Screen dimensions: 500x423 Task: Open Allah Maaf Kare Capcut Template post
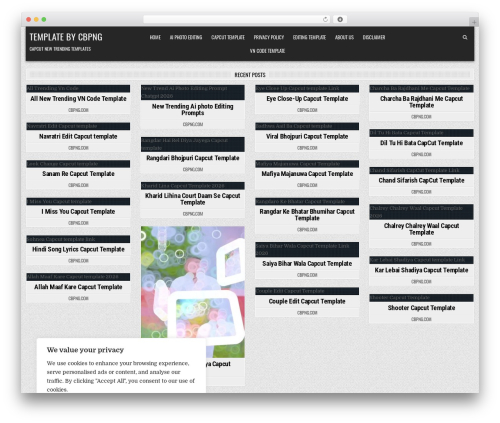[x=78, y=287]
